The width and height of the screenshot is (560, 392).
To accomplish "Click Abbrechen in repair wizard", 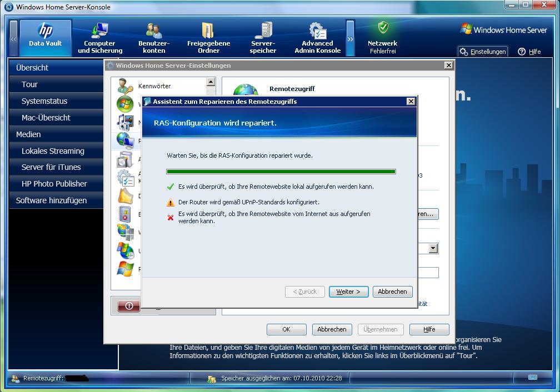I will coord(392,292).
